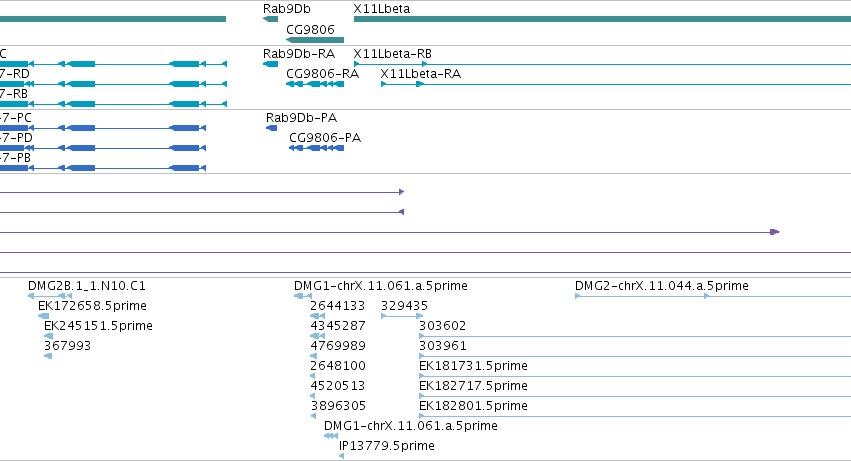The height and width of the screenshot is (461, 851).
Task: Click the X11Lbeta-RA transcript label
Action: coord(421,74)
